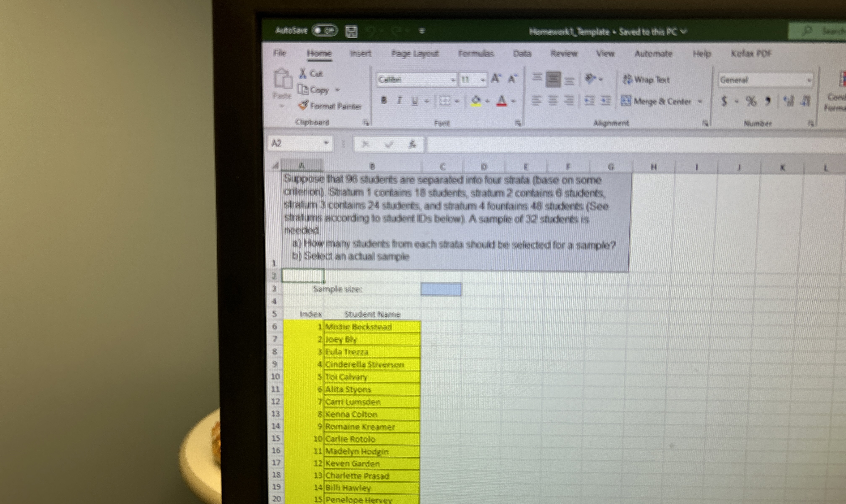The height and width of the screenshot is (504, 846).
Task: Click the Format Painter brush icon
Action: pos(303,106)
